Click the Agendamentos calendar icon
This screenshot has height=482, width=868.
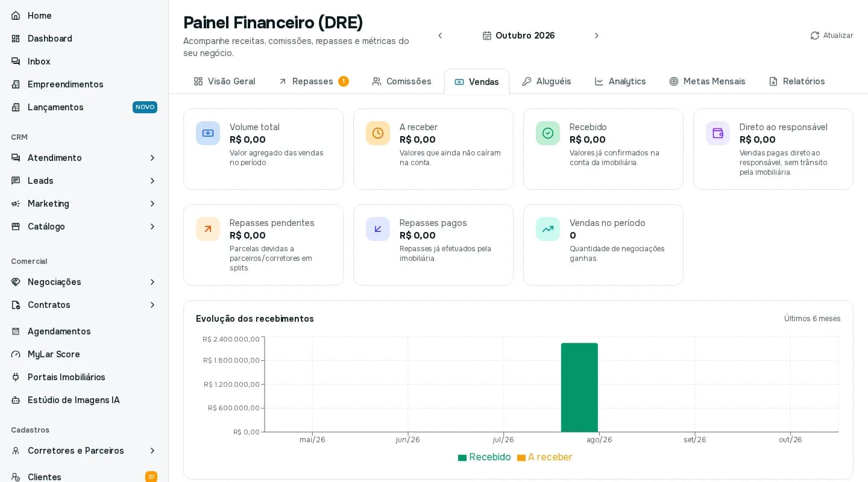coord(16,331)
